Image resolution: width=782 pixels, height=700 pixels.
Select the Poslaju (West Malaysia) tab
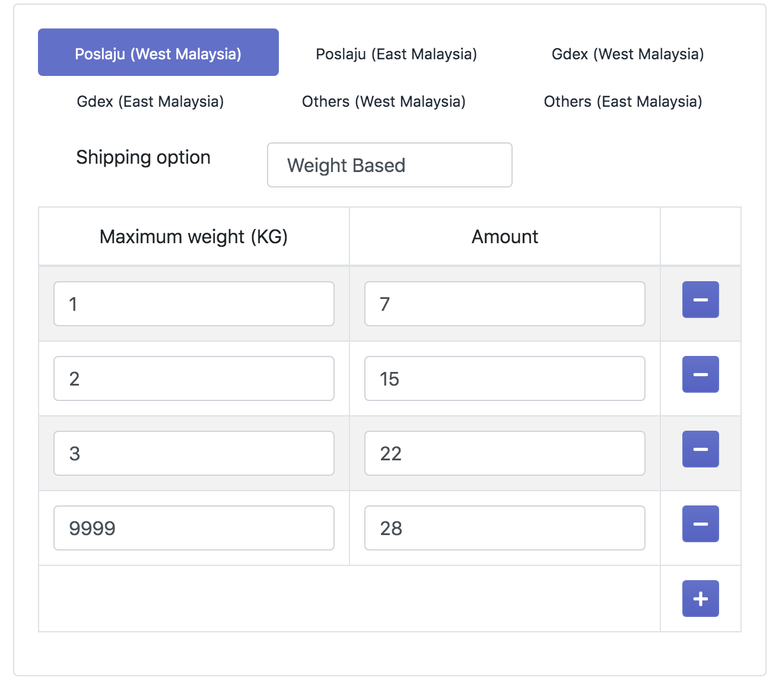[x=158, y=52]
